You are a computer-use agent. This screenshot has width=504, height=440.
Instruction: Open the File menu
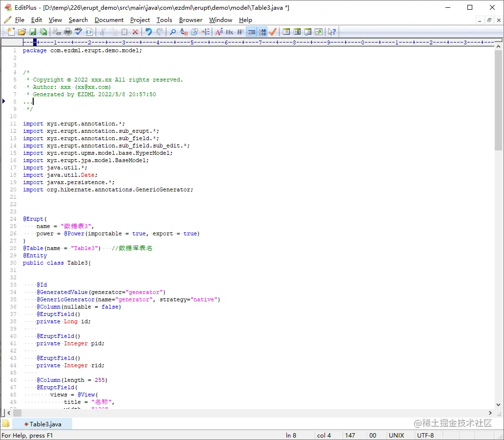(20, 20)
